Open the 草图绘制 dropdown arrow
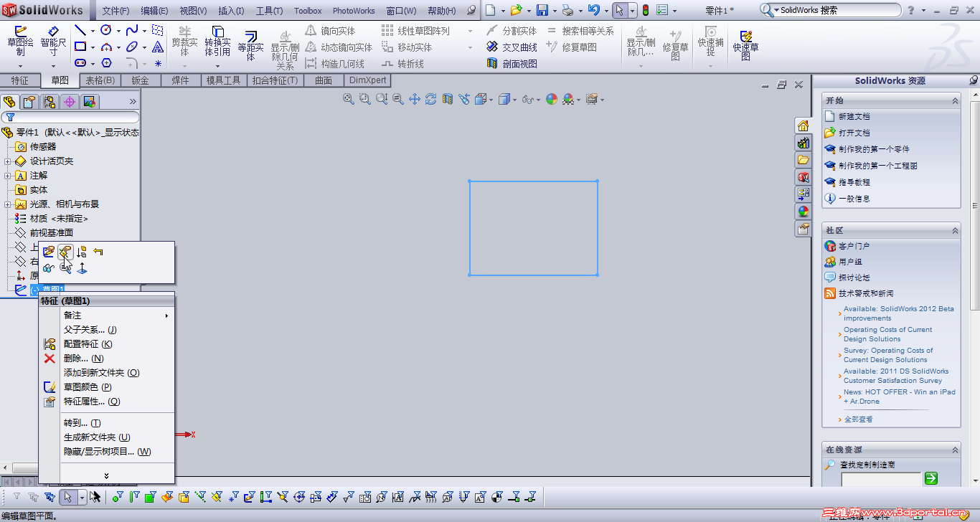This screenshot has height=522, width=980. point(20,66)
